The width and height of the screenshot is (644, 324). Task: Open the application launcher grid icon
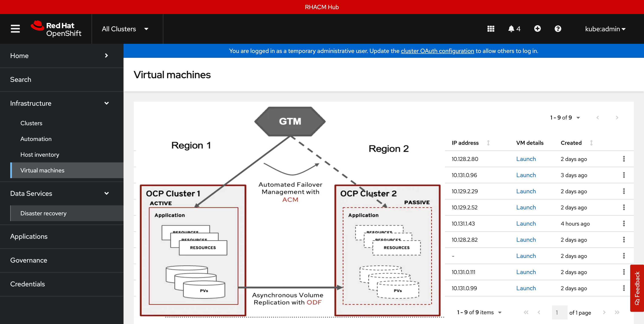pos(491,29)
